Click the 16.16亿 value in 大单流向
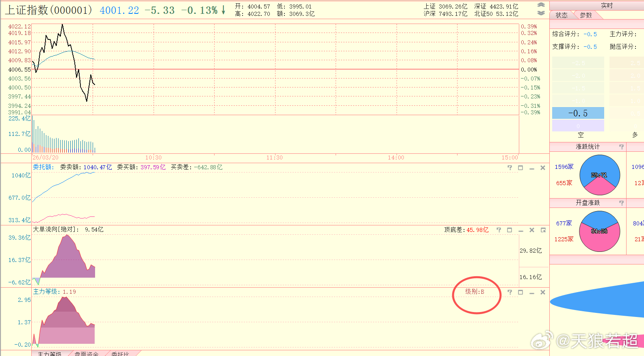Screen dimensions: 644x356 pos(531,277)
